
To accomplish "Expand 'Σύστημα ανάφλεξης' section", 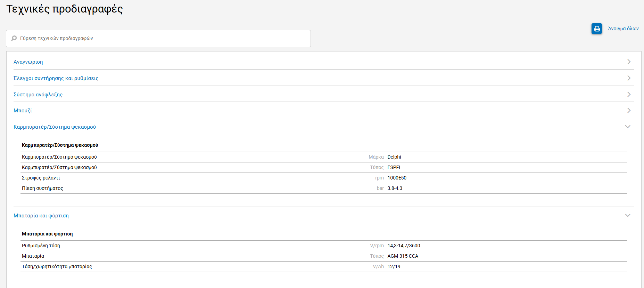I will (38, 95).
